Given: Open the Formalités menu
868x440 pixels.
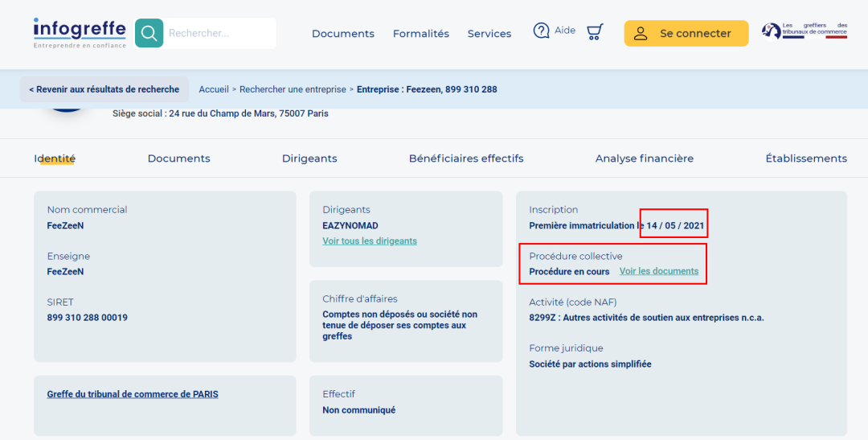Looking at the screenshot, I should pos(420,34).
